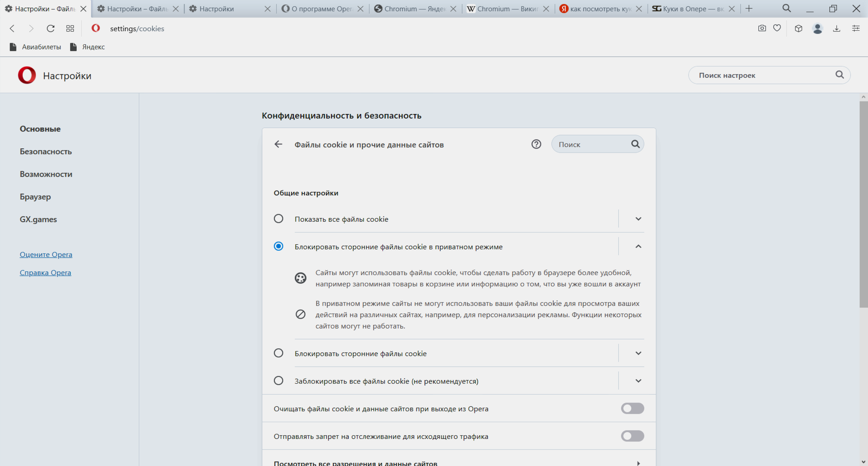Open a new tab with the plus button
868x466 pixels.
[749, 8]
